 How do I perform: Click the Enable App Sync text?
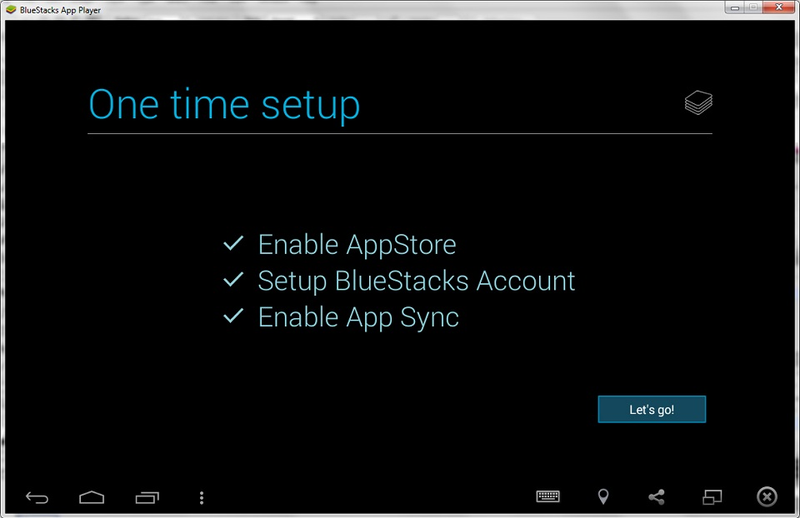point(358,318)
